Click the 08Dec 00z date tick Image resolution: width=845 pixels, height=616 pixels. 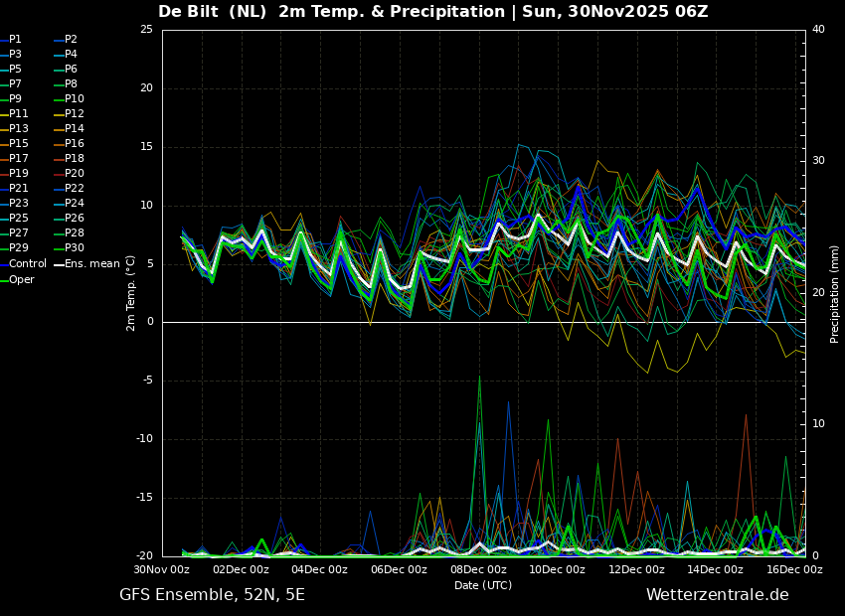tap(478, 570)
